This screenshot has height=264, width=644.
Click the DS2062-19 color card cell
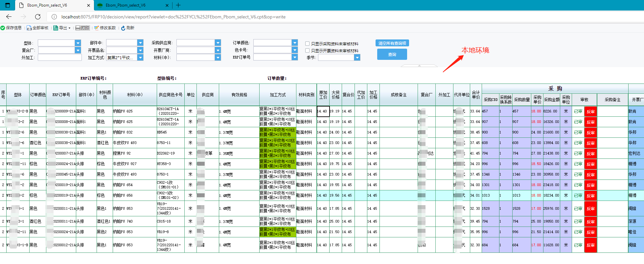point(170,153)
